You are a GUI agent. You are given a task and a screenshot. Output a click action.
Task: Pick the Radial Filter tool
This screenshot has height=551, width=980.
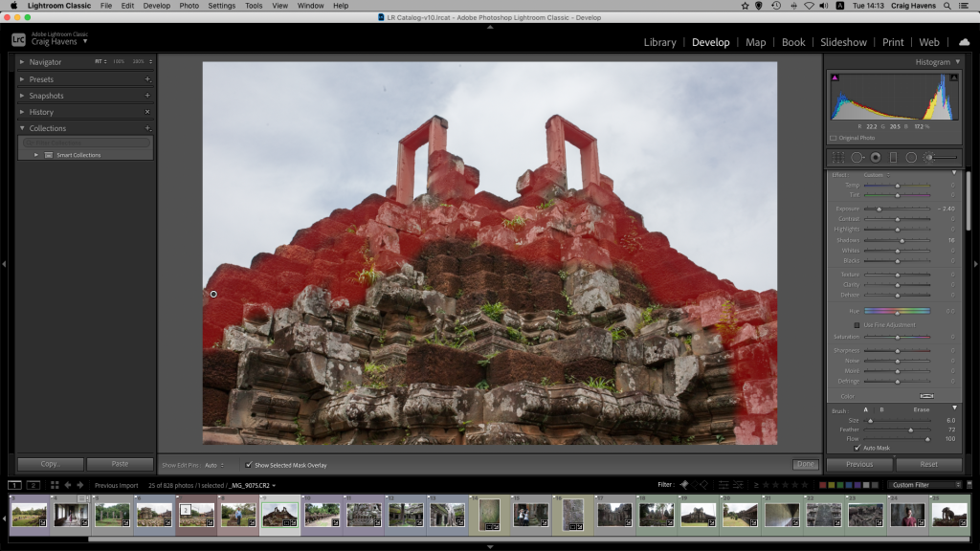[911, 157]
